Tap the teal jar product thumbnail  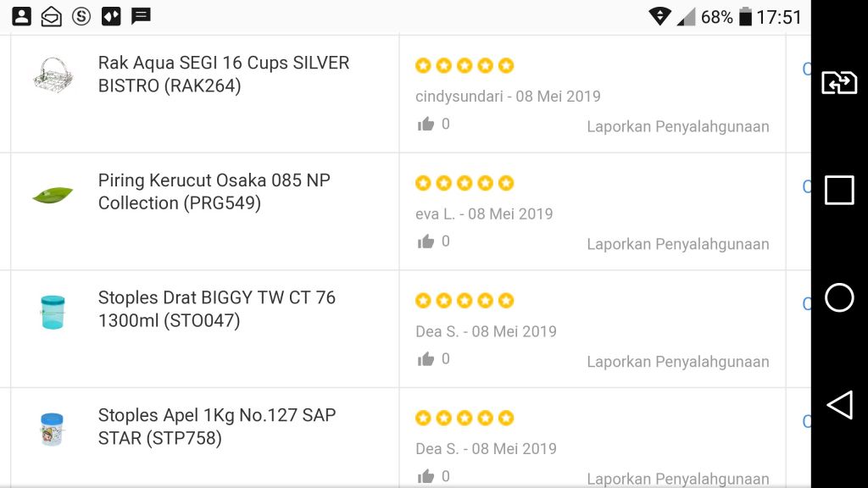[x=53, y=312]
